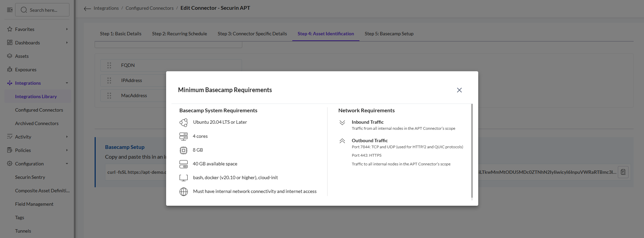Click the Outbound Traffic up-chevrons icon
This screenshot has width=644, height=238.
(x=342, y=141)
